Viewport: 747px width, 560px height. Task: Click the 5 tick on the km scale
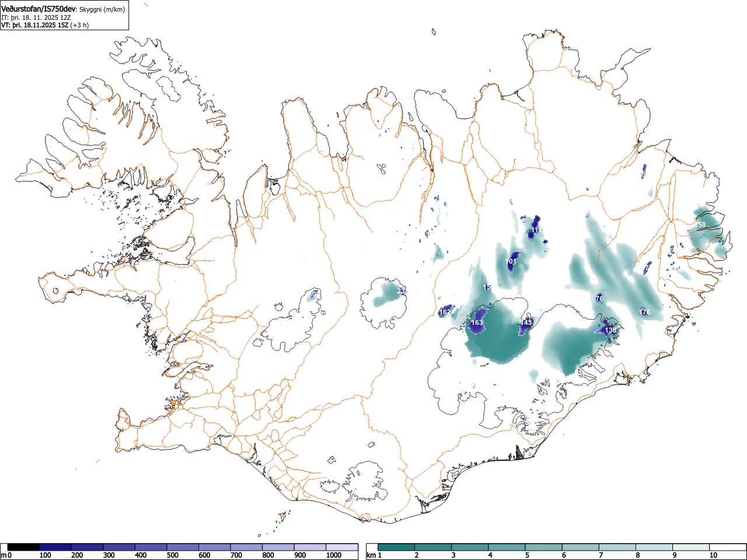point(526,555)
